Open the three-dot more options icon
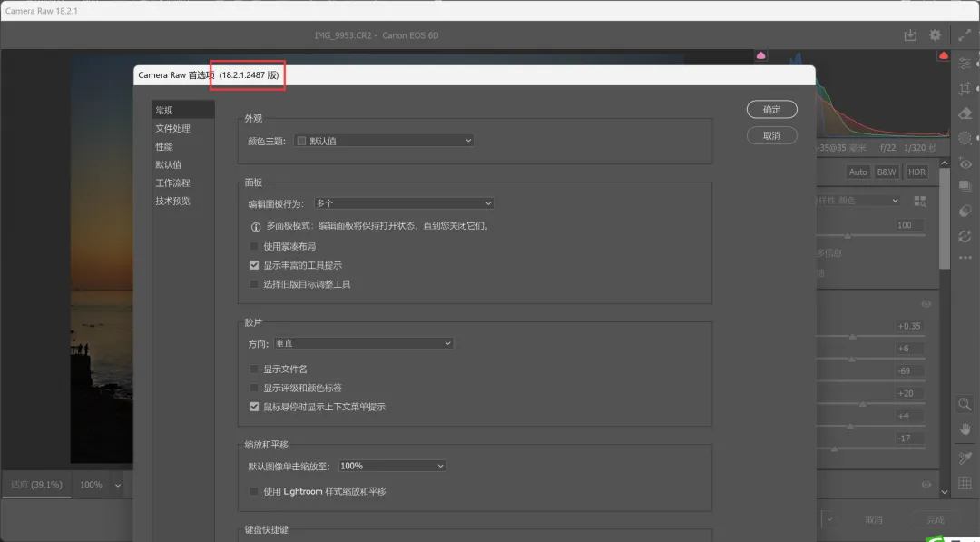Viewport: 980px width, 542px height. point(965,258)
